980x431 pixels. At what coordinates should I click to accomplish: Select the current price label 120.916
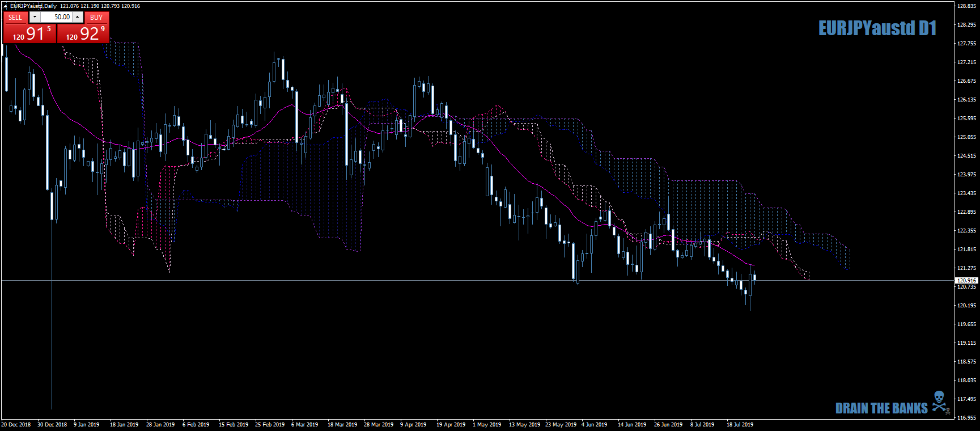(x=966, y=280)
